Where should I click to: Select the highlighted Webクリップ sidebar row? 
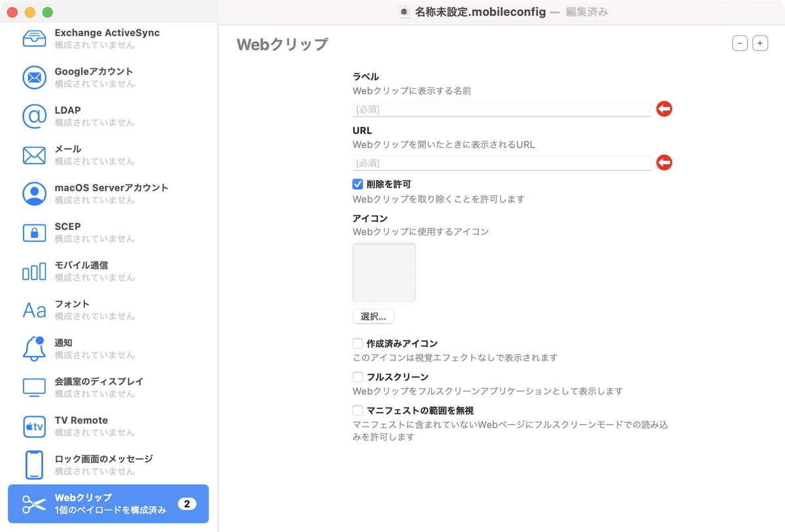109,504
